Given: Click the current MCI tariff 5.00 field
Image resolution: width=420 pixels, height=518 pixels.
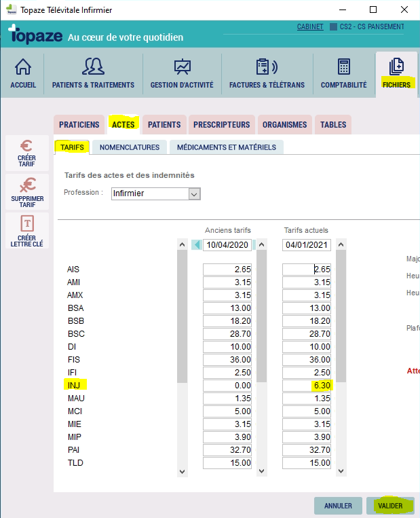Looking at the screenshot, I should point(307,411).
